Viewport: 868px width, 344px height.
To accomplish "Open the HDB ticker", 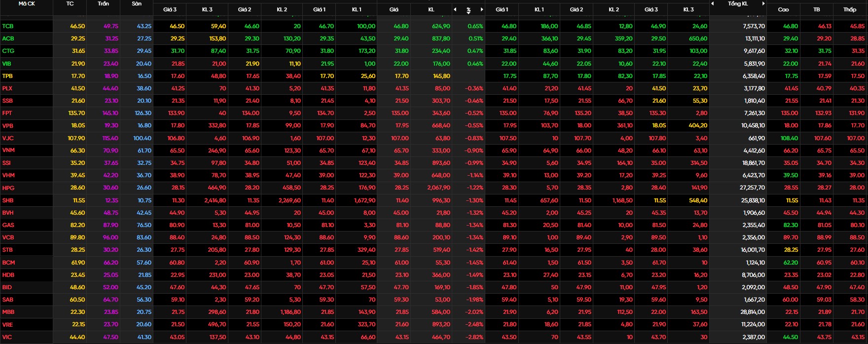I will [8, 275].
